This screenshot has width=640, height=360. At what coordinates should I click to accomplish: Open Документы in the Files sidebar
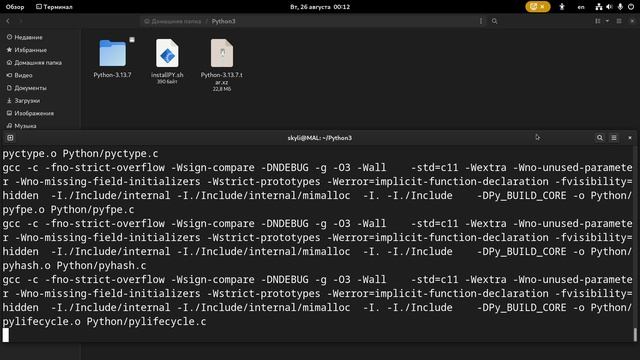point(27,88)
